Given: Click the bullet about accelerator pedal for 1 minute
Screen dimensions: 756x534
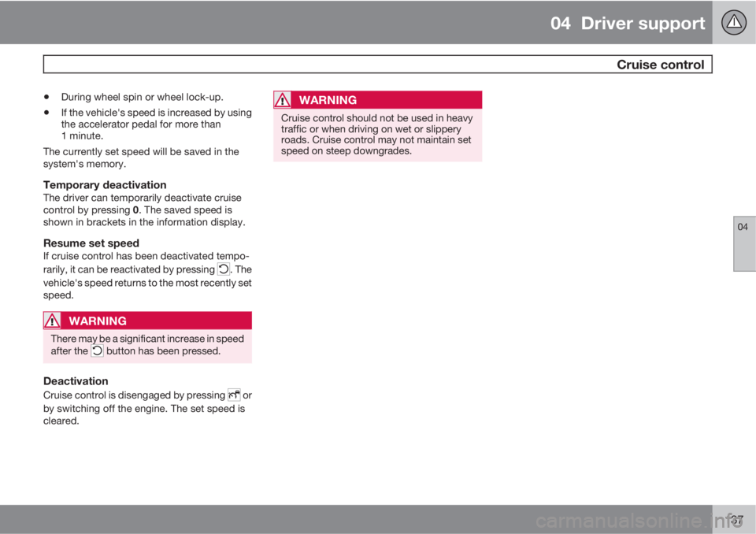Looking at the screenshot, I should click(156, 124).
